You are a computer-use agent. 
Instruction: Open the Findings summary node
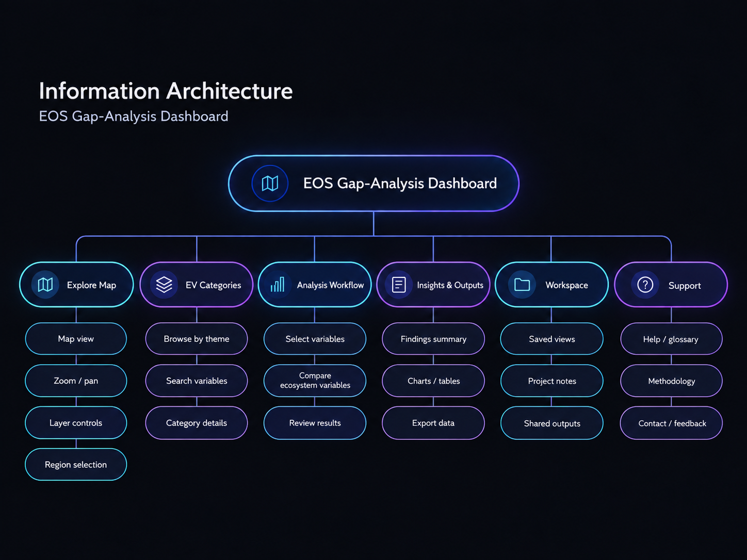click(x=433, y=339)
